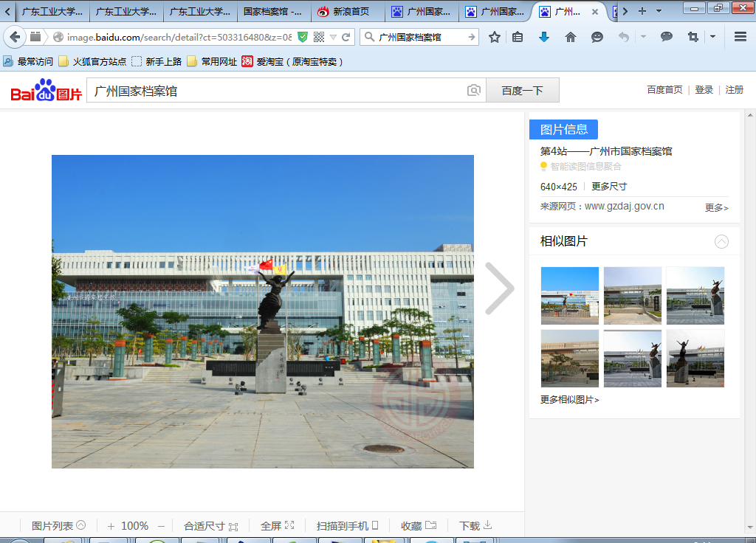
Task: Select the first similar image thumbnail
Action: pyautogui.click(x=569, y=295)
